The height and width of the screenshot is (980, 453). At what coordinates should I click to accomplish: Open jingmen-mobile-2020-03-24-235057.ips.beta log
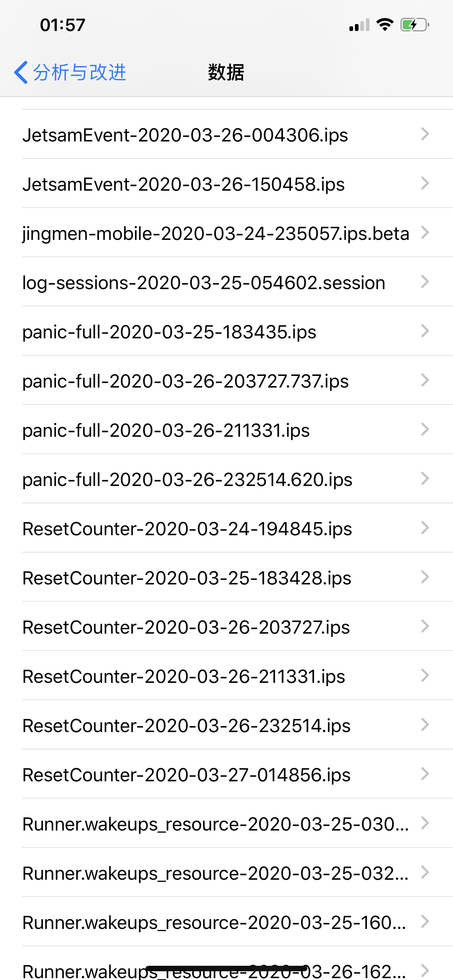tap(216, 233)
